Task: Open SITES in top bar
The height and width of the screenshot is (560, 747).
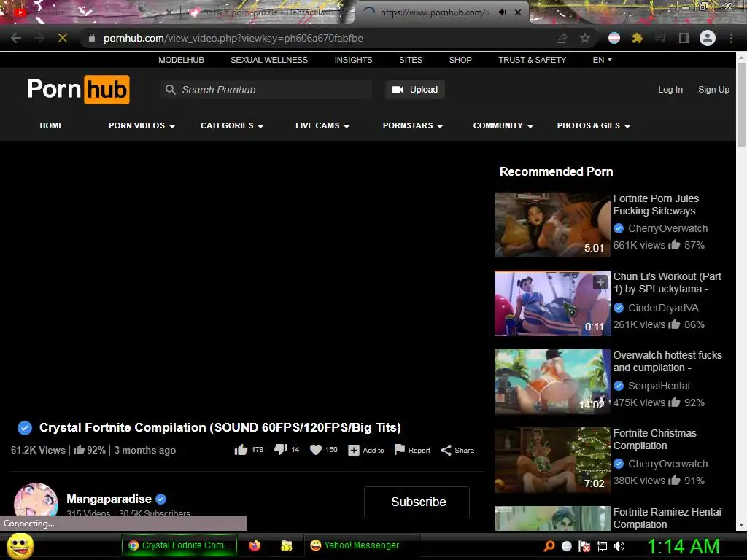Action: click(x=411, y=60)
